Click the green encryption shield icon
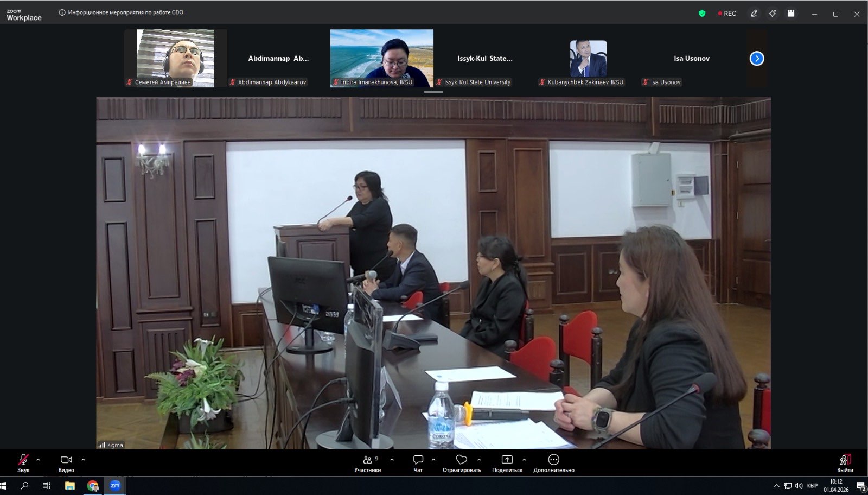The image size is (868, 495). coord(702,14)
